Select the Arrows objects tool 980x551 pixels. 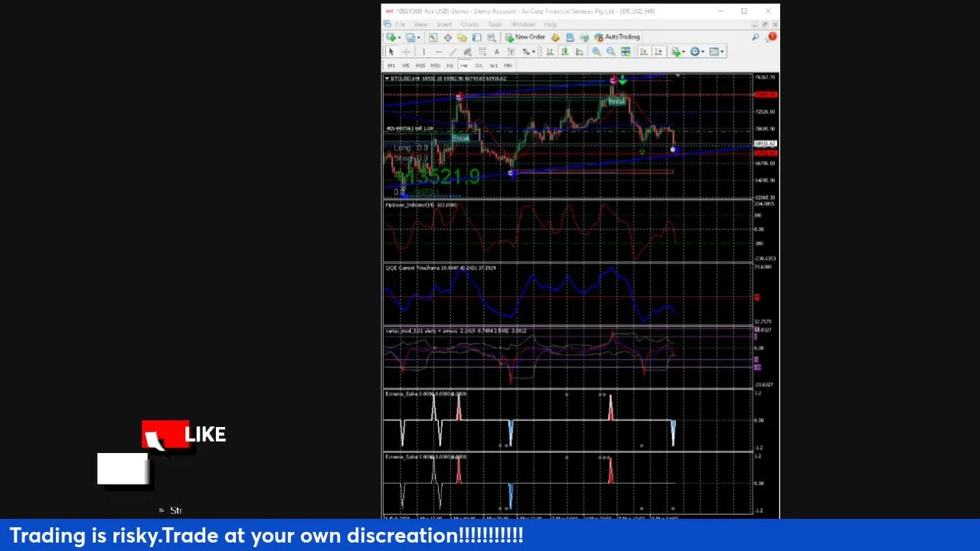click(x=526, y=51)
